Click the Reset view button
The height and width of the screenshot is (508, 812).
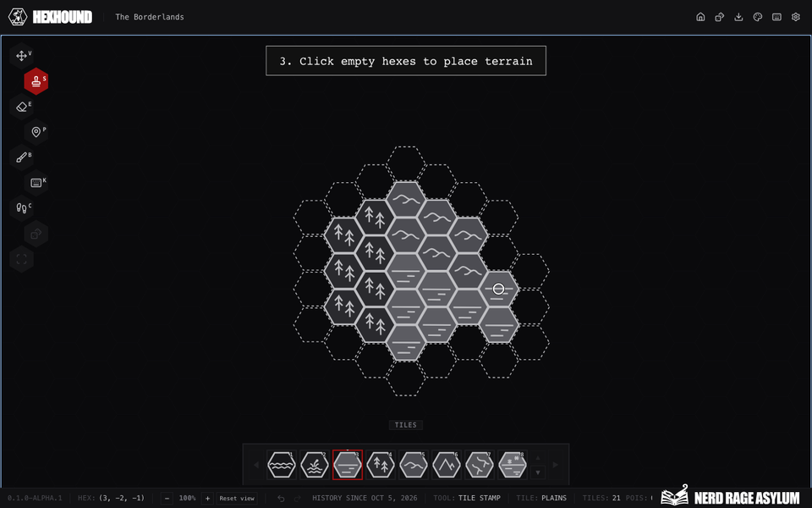[237, 498]
